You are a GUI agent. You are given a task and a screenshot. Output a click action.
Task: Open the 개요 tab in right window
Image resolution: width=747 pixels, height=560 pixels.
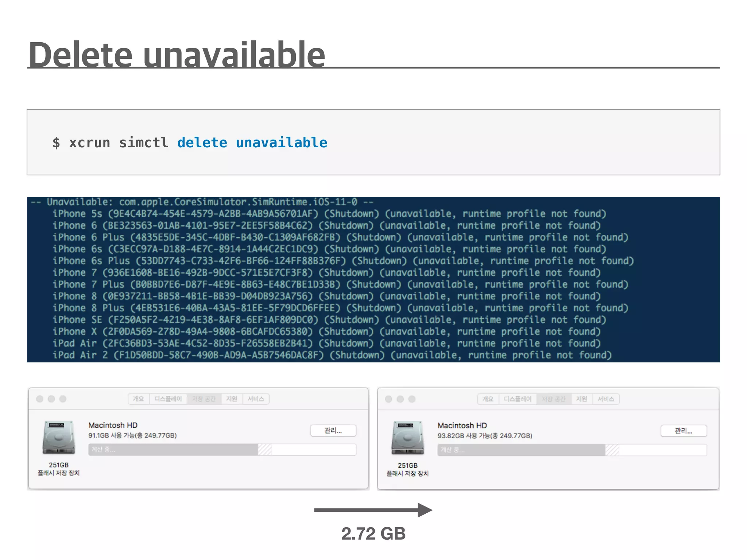coord(488,399)
